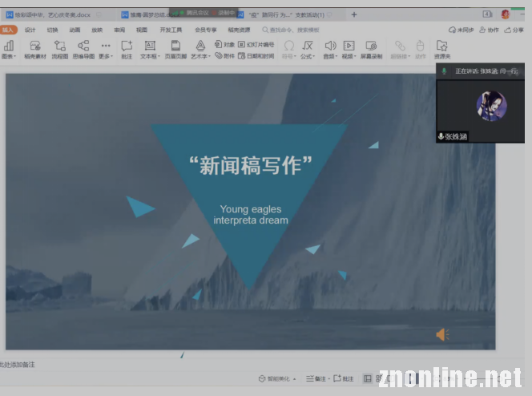This screenshot has width=532, height=396.
Task: Insert 日期和时间 date and time
Action: [x=256, y=56]
